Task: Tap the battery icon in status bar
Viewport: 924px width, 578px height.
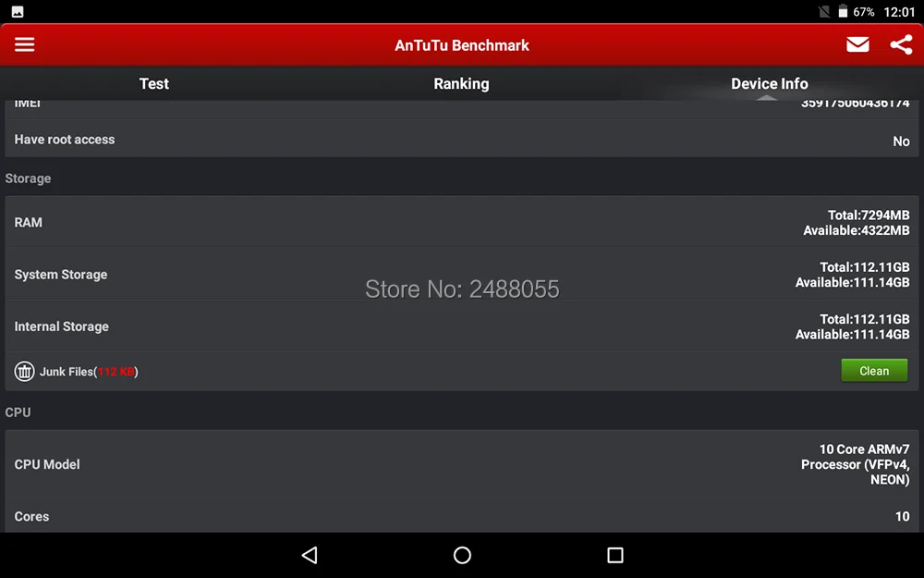Action: 843,11
